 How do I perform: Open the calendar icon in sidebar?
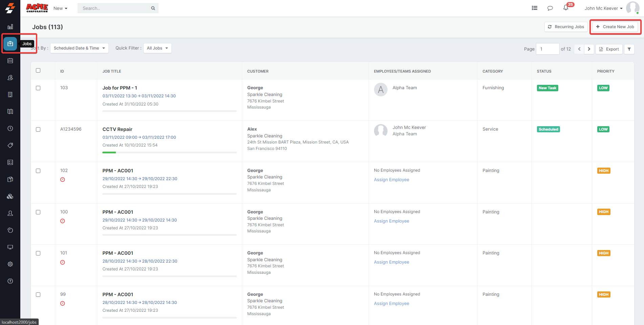(x=10, y=61)
